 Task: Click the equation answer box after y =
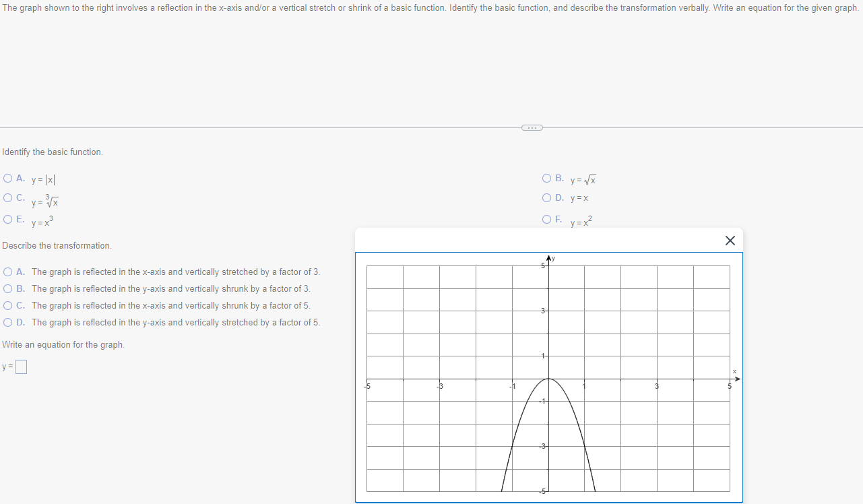(21, 366)
